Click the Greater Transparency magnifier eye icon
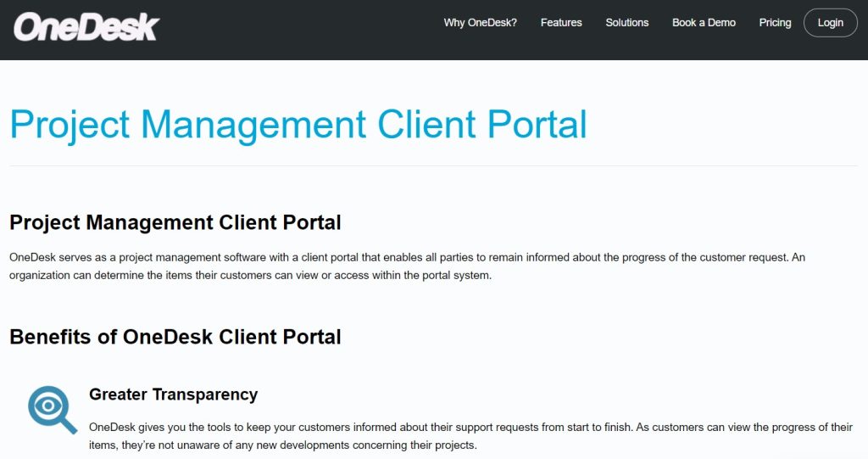The image size is (868, 459). pos(53,410)
